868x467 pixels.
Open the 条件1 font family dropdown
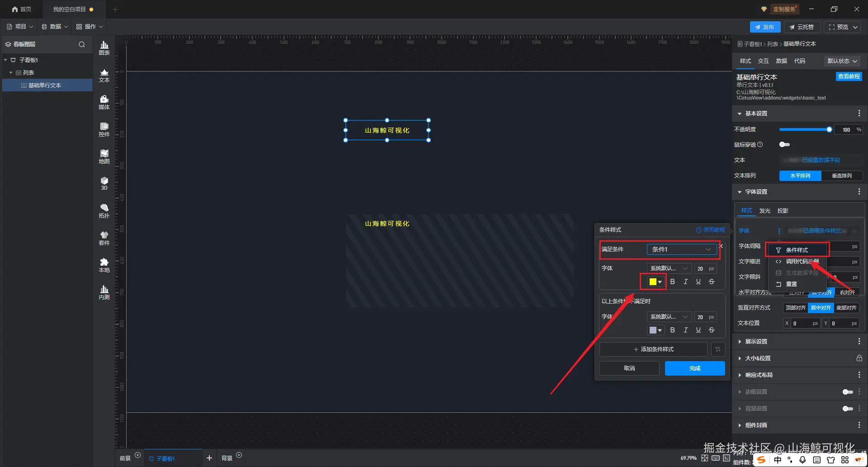click(669, 268)
